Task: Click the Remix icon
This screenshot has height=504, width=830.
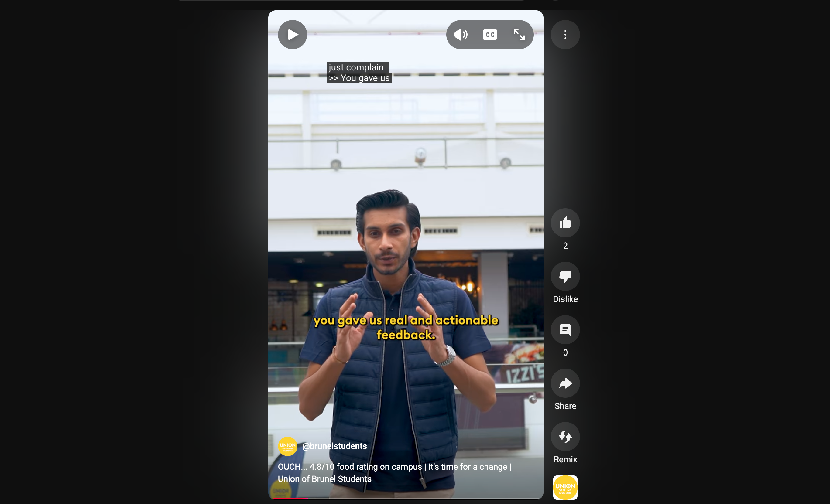Action: pyautogui.click(x=565, y=437)
